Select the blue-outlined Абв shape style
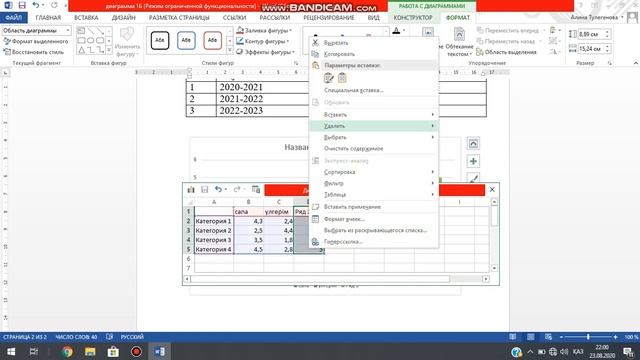 (186, 40)
